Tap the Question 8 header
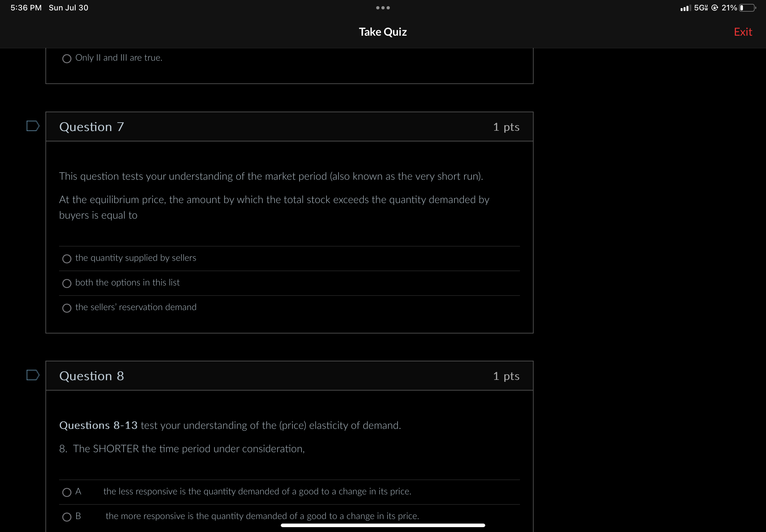 point(92,376)
